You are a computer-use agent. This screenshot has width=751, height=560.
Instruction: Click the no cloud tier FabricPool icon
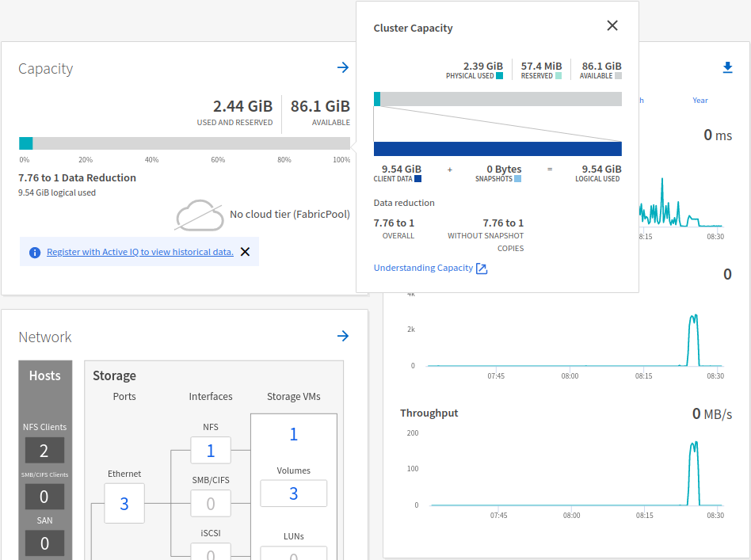pyautogui.click(x=200, y=215)
